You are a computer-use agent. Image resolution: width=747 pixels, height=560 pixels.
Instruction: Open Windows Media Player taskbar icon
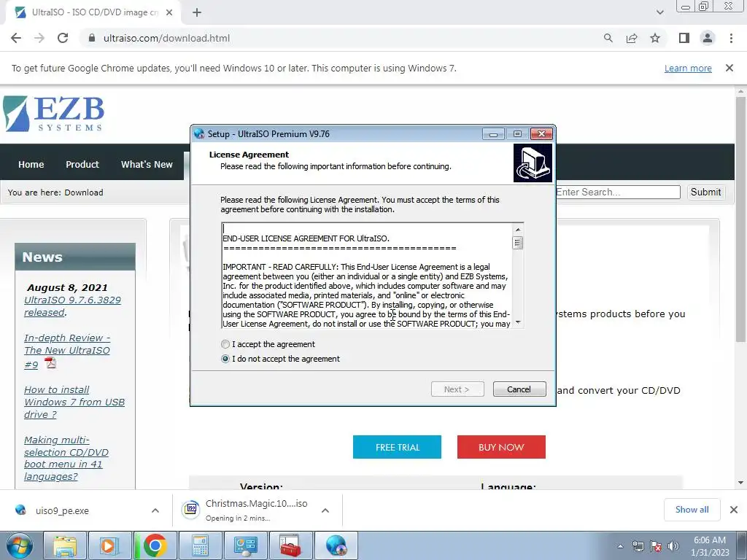pyautogui.click(x=109, y=545)
